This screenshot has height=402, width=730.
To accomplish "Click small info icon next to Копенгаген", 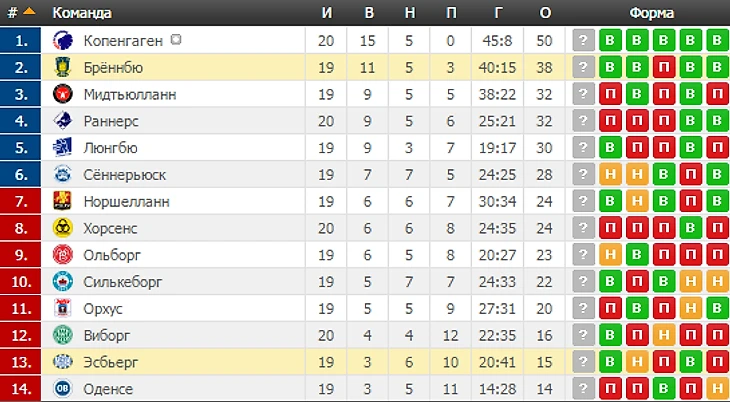I will point(176,41).
